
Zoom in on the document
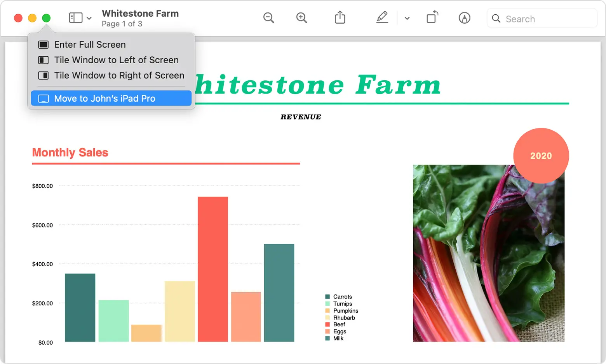[301, 18]
